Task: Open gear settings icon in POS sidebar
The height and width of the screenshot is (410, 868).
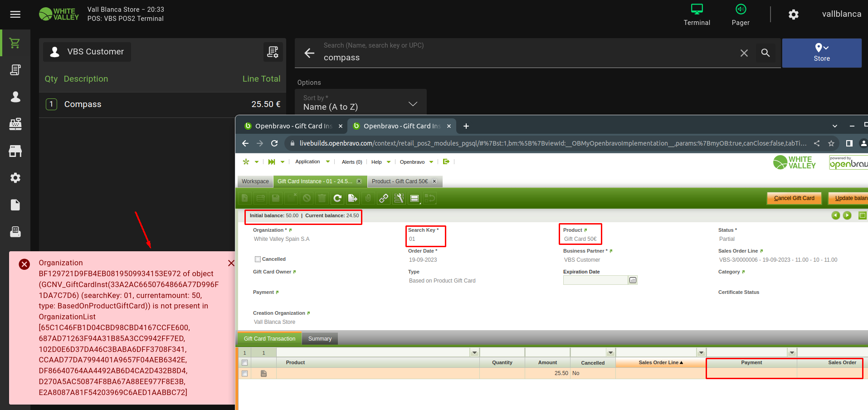Action: click(x=15, y=178)
